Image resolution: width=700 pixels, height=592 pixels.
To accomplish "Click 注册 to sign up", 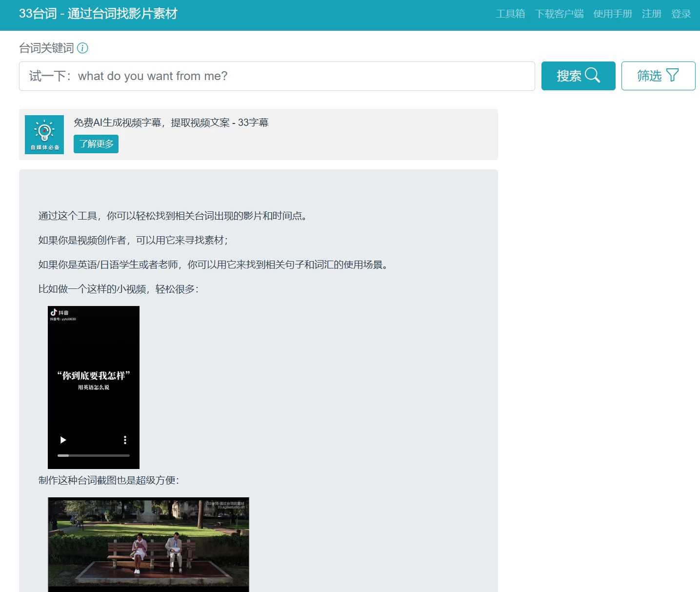I will pyautogui.click(x=651, y=14).
